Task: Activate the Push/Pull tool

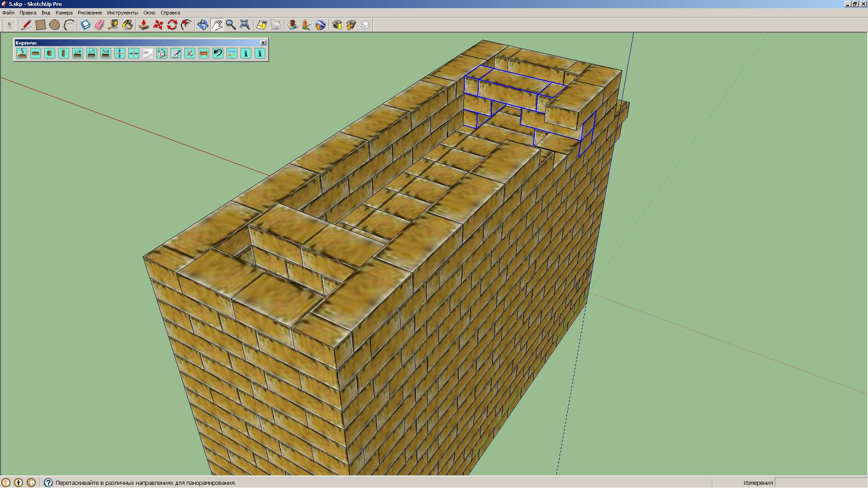Action: tap(144, 25)
